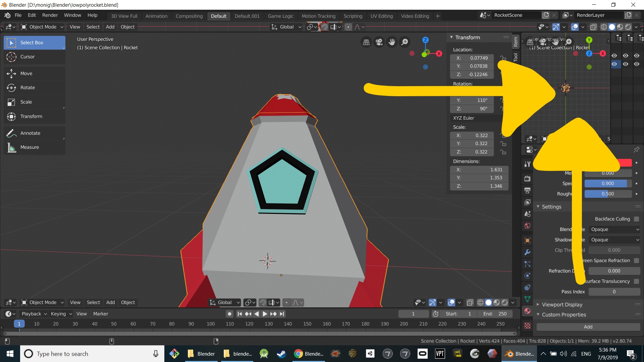Switch to the UV Editing workspace tab
Screen dimensions: 644x362
click(381, 16)
